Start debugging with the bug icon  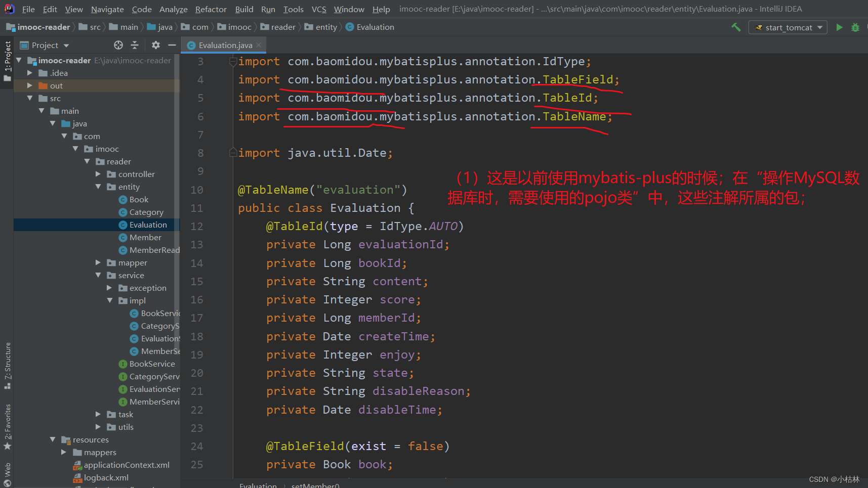(x=855, y=27)
